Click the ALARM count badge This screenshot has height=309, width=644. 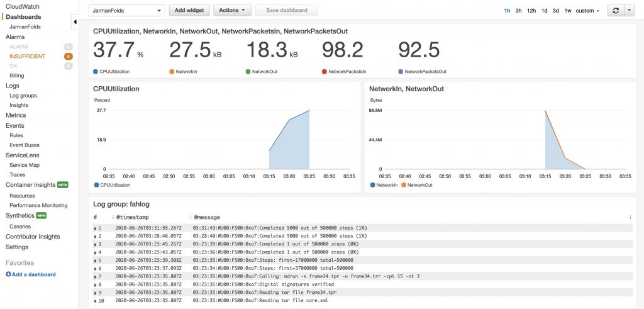tap(68, 47)
